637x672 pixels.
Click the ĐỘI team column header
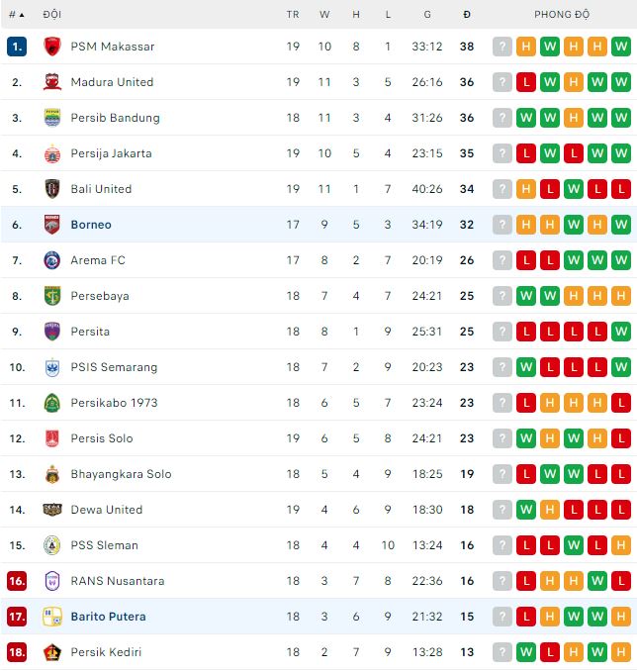[51, 15]
